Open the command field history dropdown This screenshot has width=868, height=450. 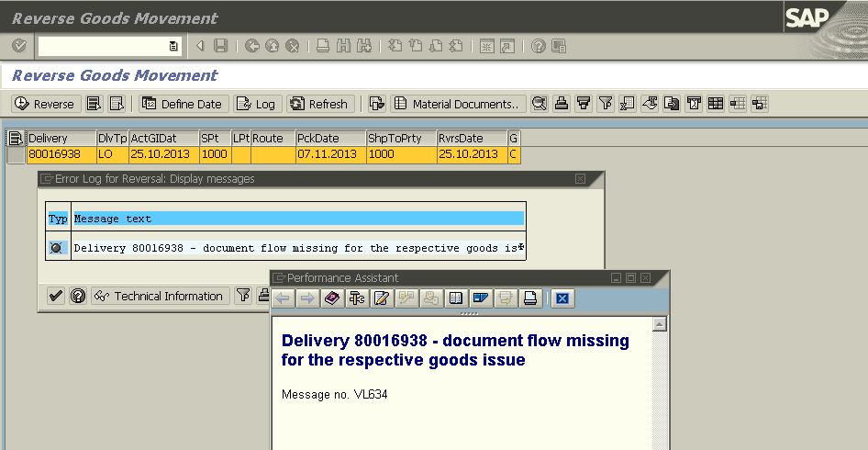(x=173, y=46)
